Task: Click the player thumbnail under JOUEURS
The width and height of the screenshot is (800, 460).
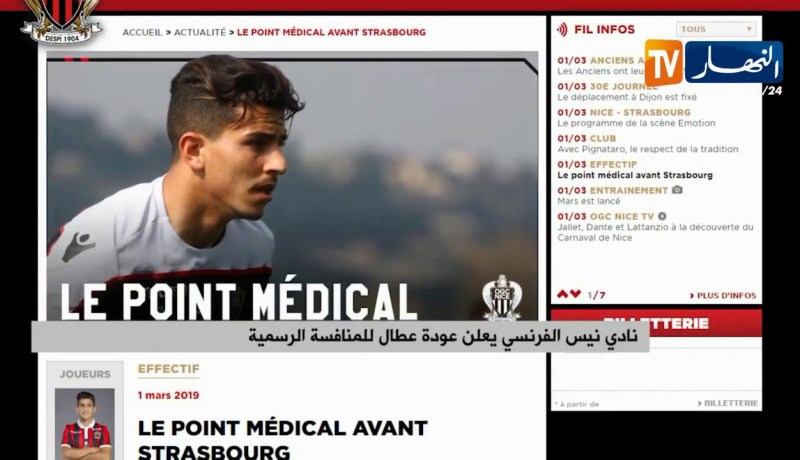Action: pos(85,424)
